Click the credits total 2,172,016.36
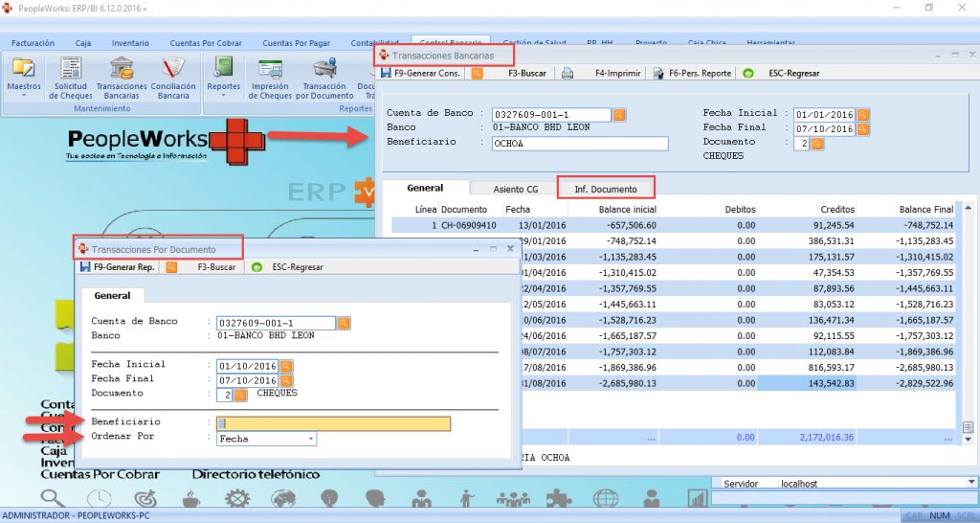Screen dimensions: 980x523 pyautogui.click(x=826, y=438)
